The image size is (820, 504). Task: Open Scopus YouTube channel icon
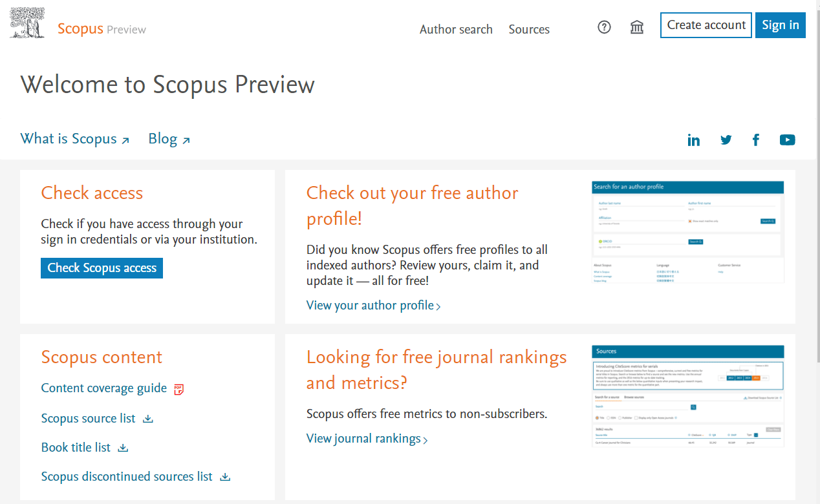coord(787,140)
